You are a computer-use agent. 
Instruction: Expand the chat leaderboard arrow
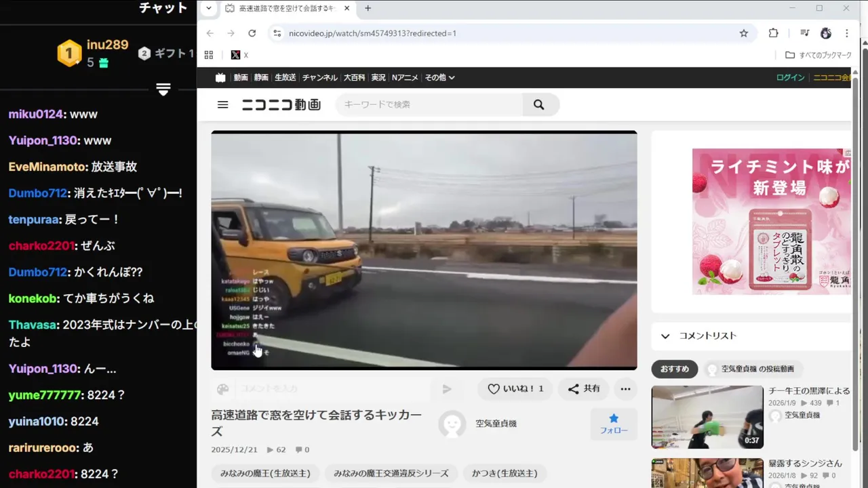pyautogui.click(x=163, y=89)
